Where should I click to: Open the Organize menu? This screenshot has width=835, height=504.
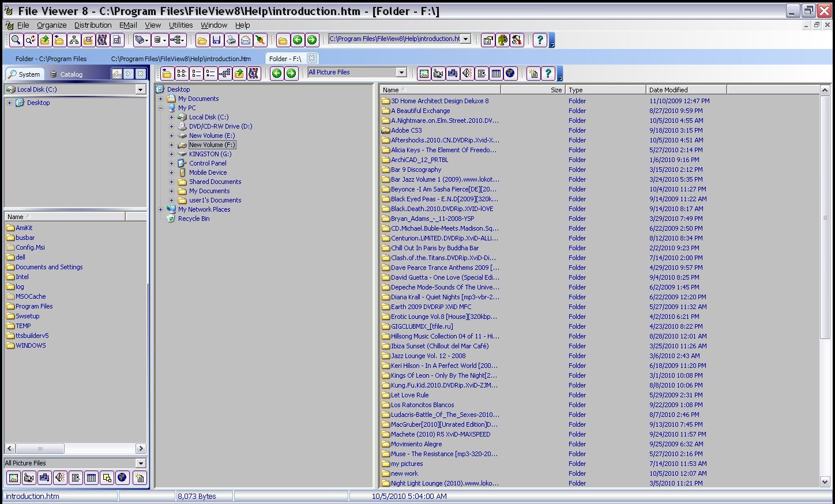[52, 25]
